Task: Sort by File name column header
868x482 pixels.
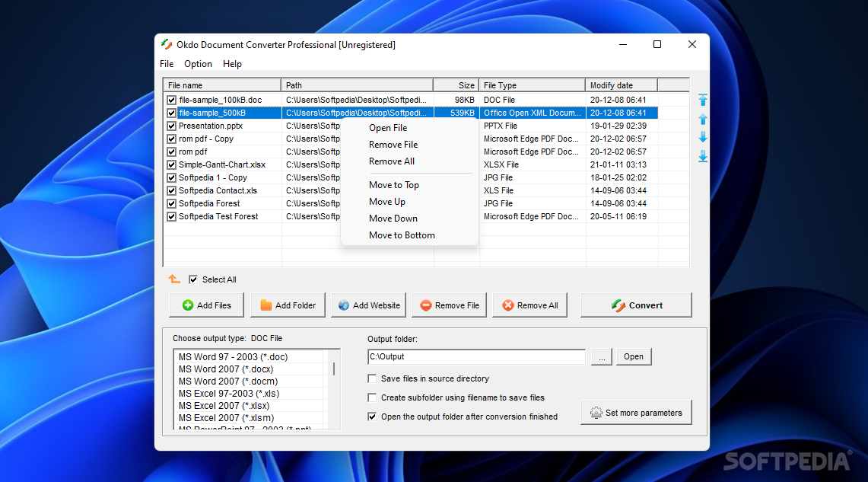Action: [223, 85]
